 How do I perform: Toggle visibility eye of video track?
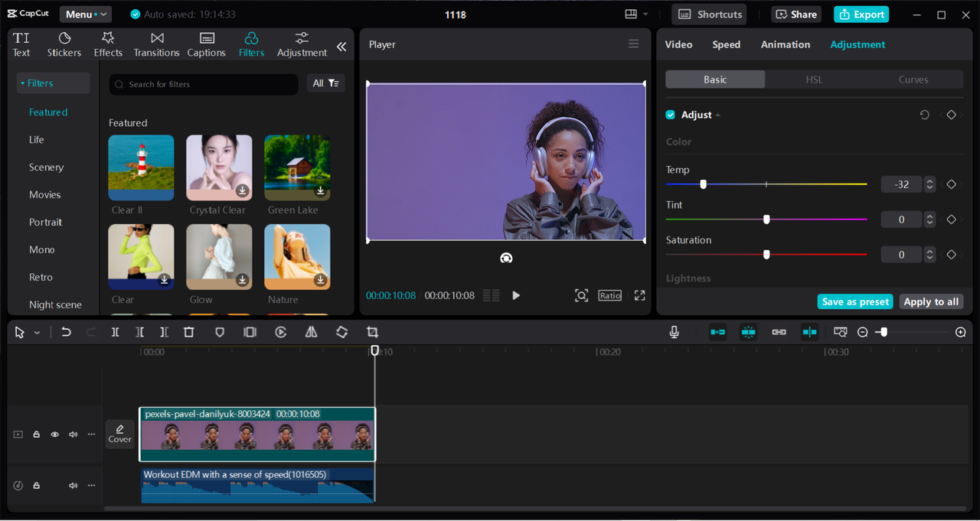(x=54, y=435)
